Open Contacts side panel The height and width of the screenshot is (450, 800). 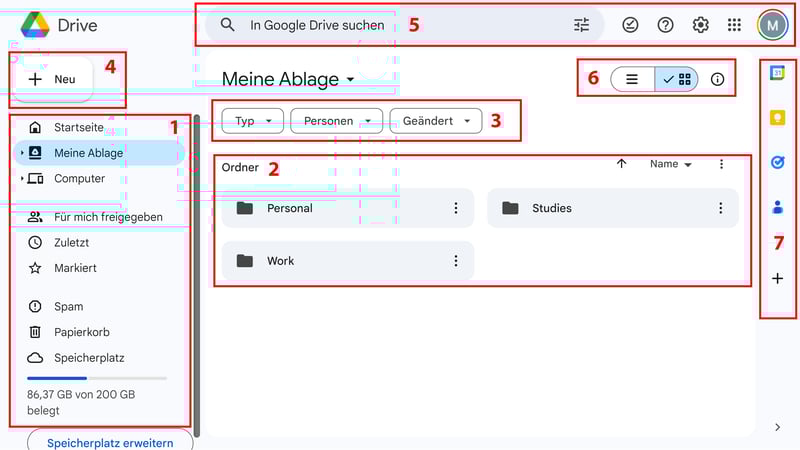coord(777,207)
